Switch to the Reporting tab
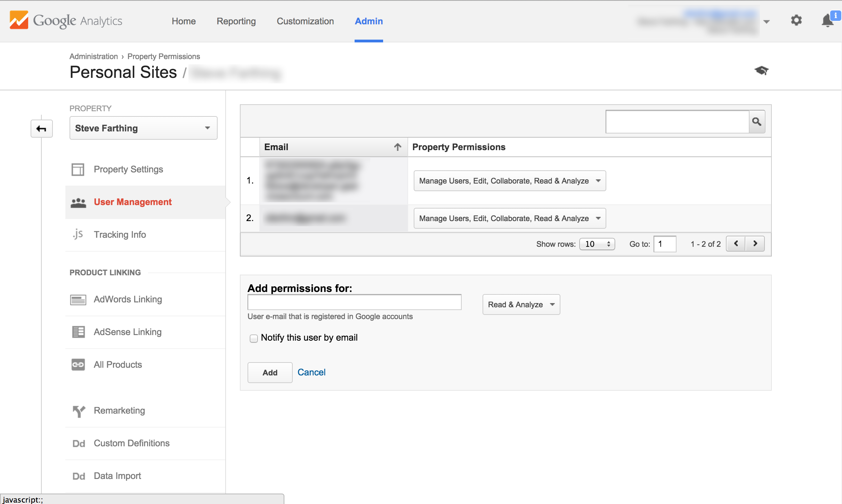842x504 pixels. [236, 21]
